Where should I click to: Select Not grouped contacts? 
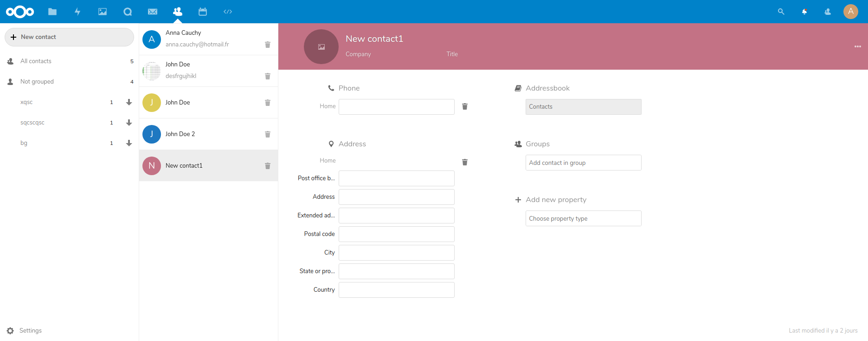(x=69, y=82)
